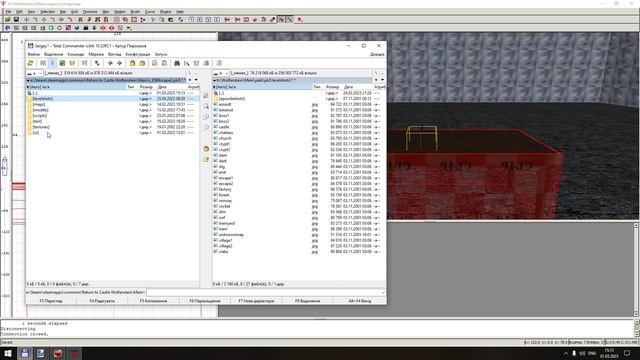Select the trainyard file in right panel
Image resolution: width=640 pixels, height=360 pixels.
227,224
